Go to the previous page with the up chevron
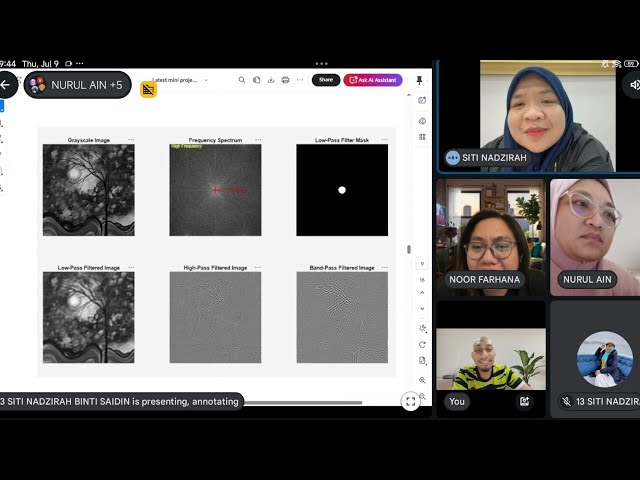Image resolution: width=640 pixels, height=480 pixels. point(422,293)
